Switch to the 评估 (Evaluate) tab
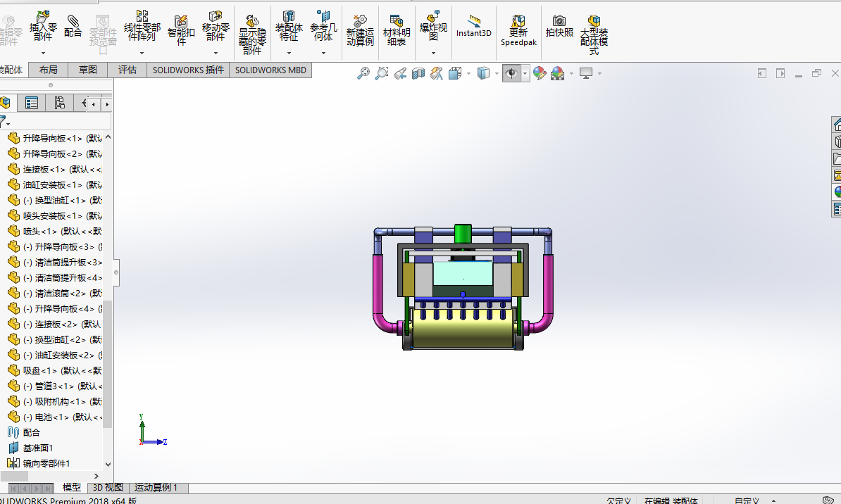This screenshot has height=504, width=841. tap(127, 70)
